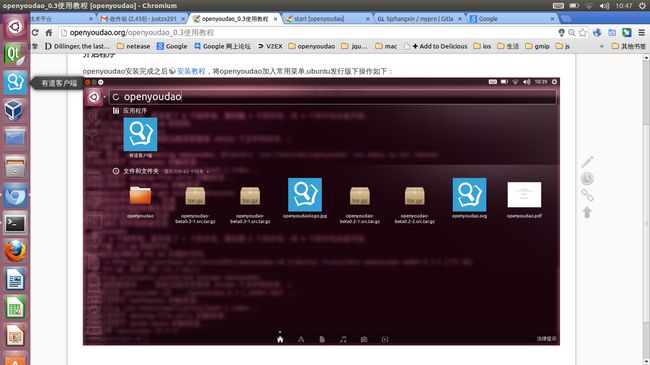Click the zoom magnifier icon in address bar
The height and width of the screenshot is (365, 650).
tap(572, 32)
